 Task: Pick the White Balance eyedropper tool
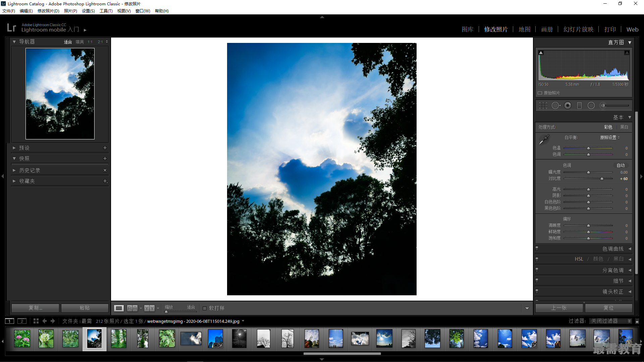(x=544, y=139)
